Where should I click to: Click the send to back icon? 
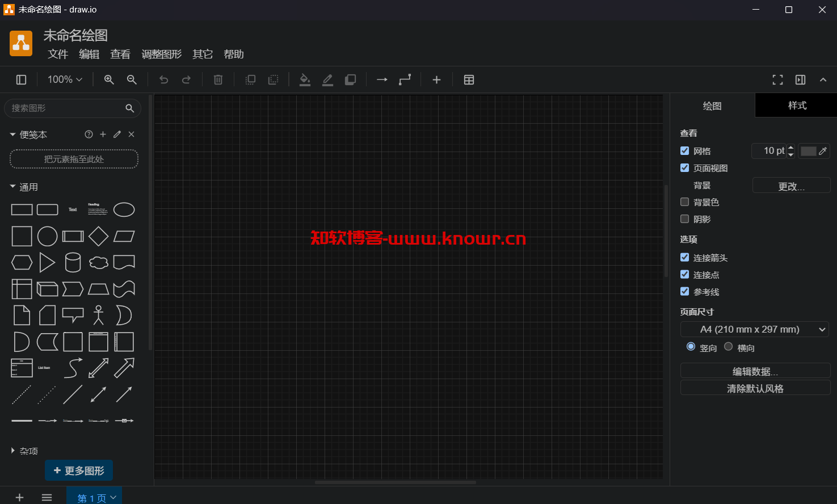[273, 80]
